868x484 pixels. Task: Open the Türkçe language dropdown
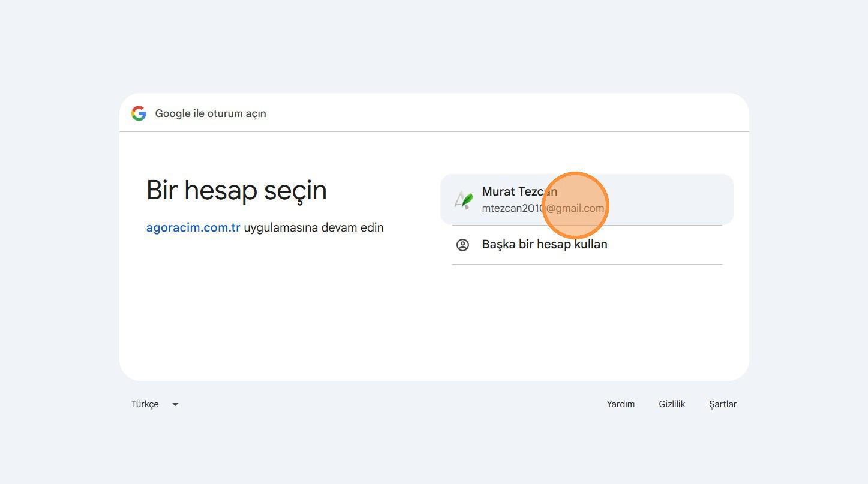tap(155, 404)
